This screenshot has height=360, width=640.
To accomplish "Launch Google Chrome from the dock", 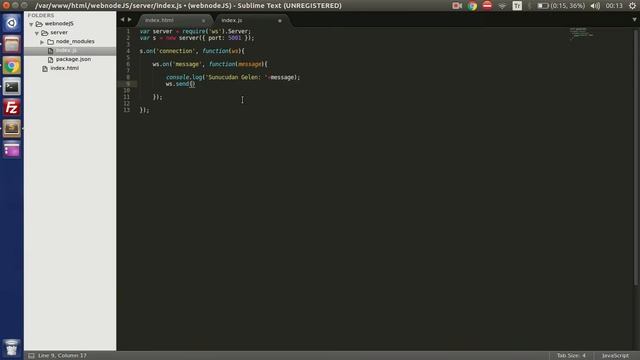I will click(11, 66).
